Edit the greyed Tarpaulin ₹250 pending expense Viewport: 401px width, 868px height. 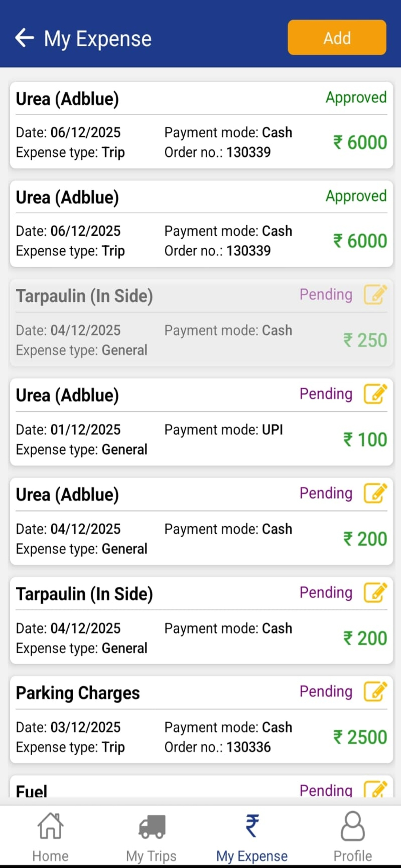click(x=375, y=294)
